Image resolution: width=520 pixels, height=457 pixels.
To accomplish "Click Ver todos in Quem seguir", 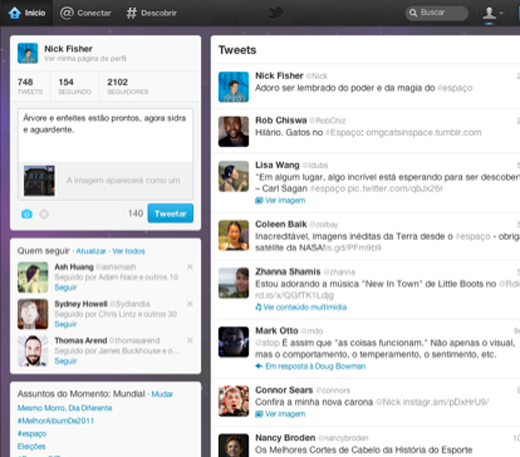I will (x=128, y=251).
